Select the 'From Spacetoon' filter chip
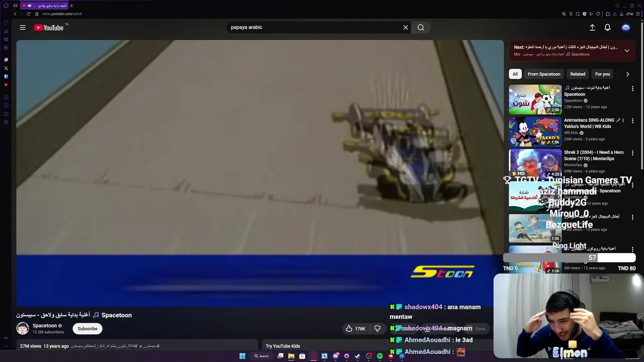 tap(544, 74)
